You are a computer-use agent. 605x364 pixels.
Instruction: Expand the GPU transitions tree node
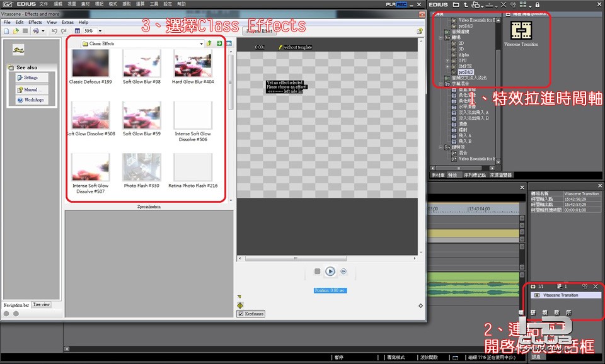tap(447, 60)
